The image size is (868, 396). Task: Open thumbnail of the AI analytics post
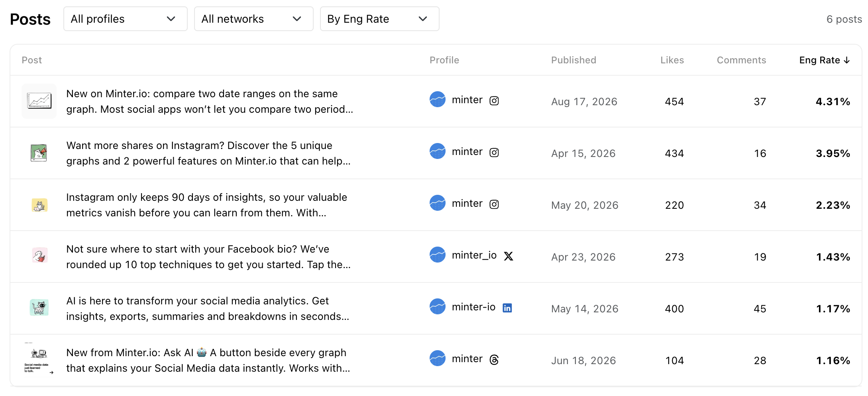click(39, 308)
